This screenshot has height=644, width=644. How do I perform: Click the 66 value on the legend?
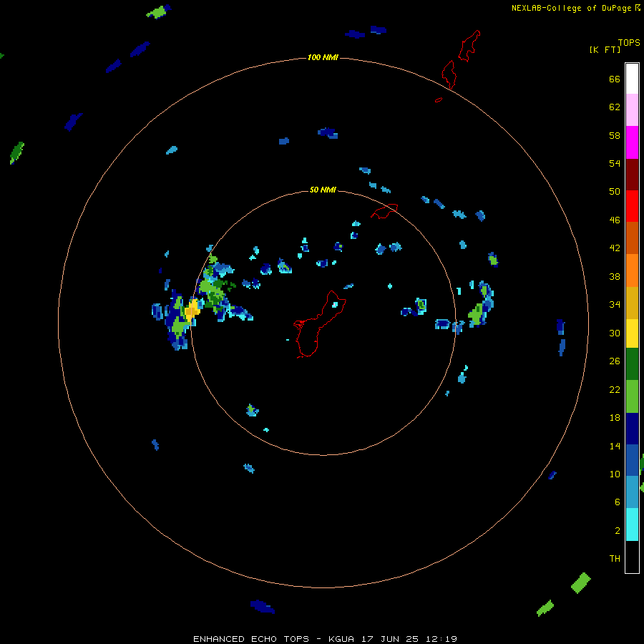tap(615, 79)
